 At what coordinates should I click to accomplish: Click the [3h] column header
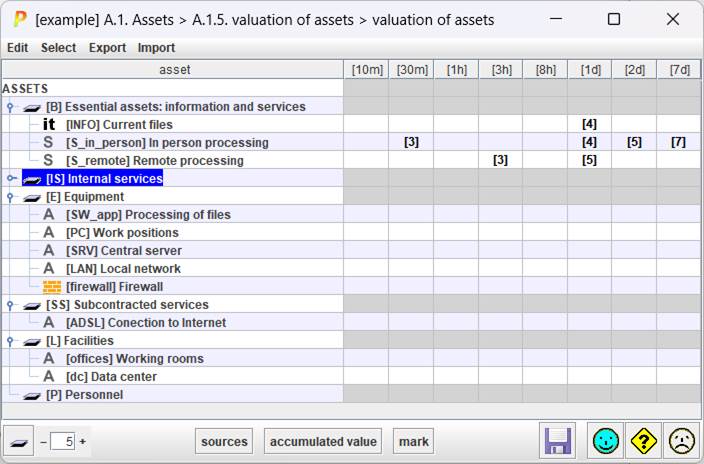click(x=501, y=70)
